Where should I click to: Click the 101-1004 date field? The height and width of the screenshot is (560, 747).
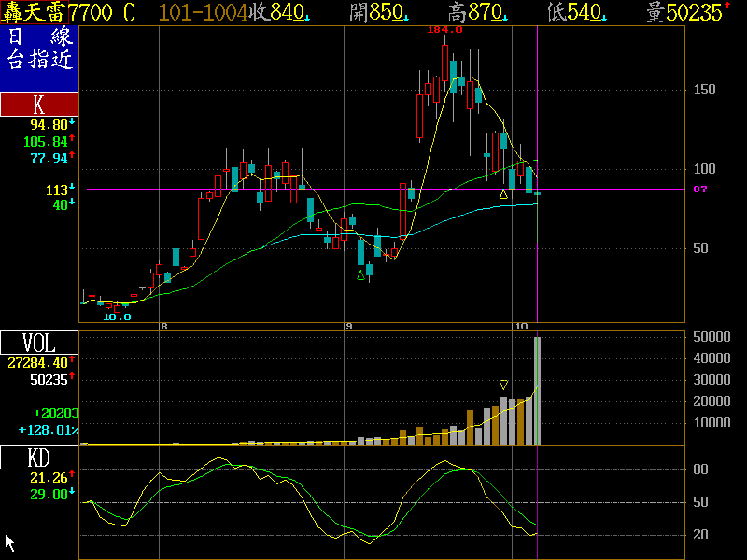coord(203,12)
